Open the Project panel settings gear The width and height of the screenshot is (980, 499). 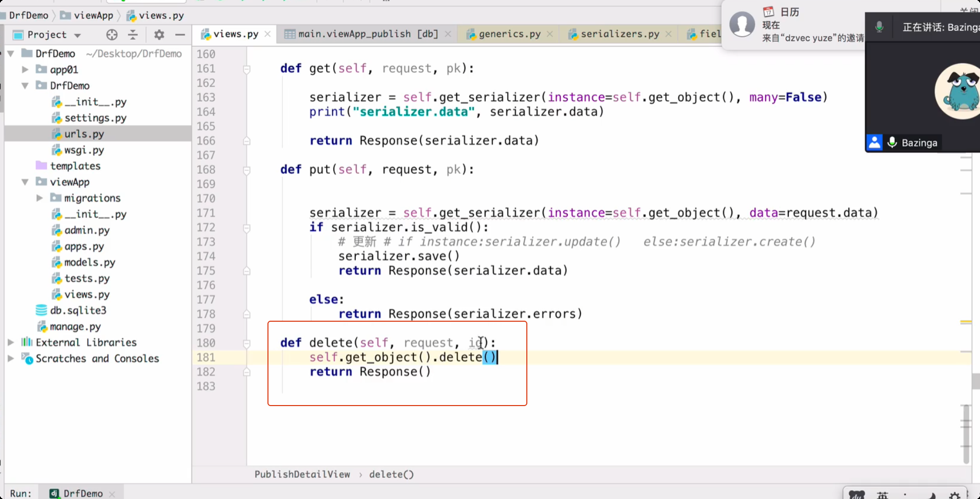(159, 34)
